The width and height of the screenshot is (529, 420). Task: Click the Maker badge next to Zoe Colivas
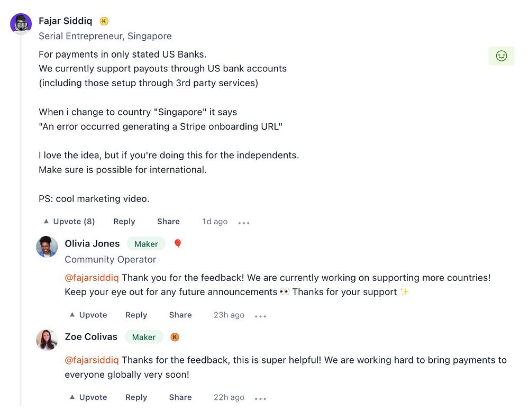click(144, 337)
